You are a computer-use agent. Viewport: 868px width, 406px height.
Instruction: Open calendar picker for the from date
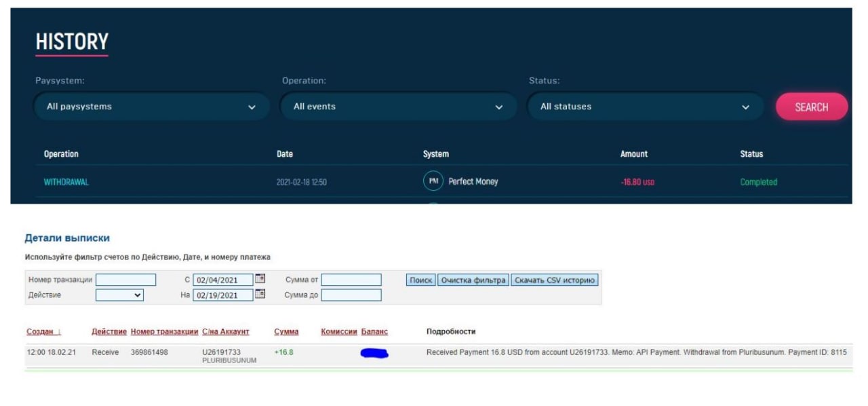(x=260, y=279)
